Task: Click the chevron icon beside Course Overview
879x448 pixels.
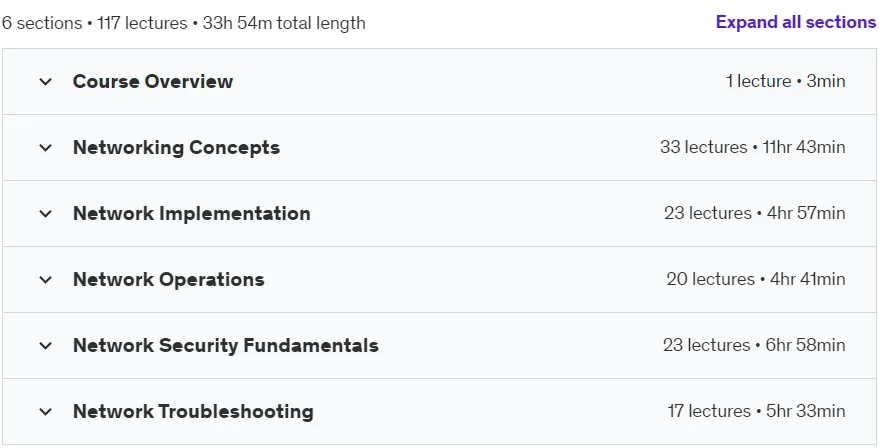Action: point(45,82)
